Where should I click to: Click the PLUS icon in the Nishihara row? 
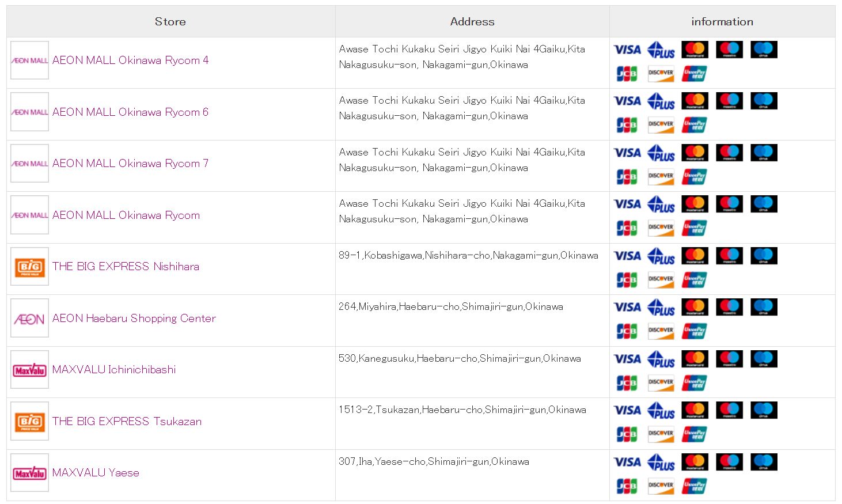click(x=661, y=256)
